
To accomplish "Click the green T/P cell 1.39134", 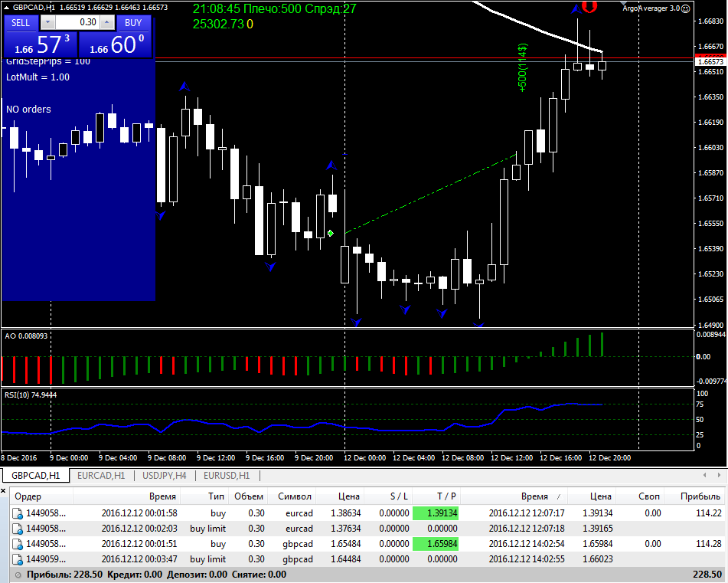I will click(x=436, y=513).
